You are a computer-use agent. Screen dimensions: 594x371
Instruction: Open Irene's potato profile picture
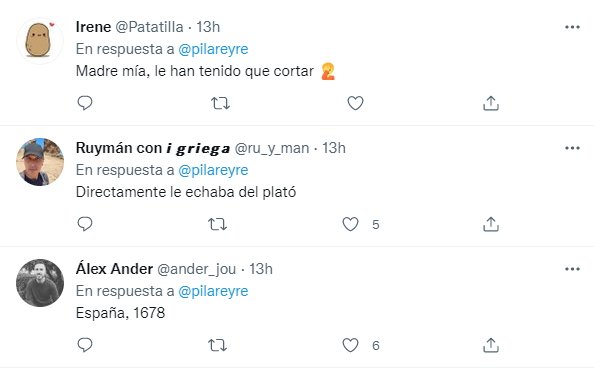point(40,41)
